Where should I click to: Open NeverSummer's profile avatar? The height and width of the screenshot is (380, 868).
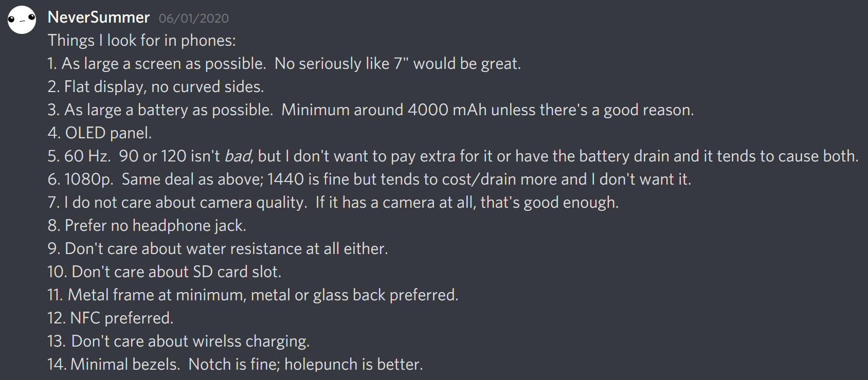(x=22, y=20)
